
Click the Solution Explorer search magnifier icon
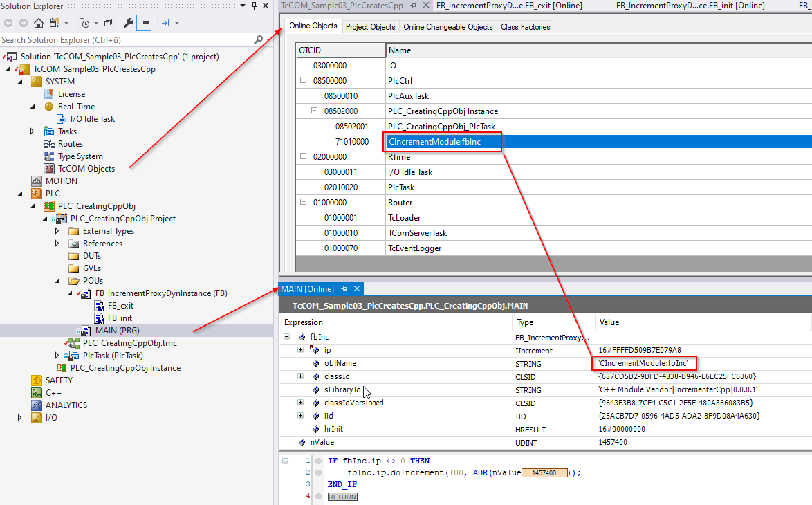pos(258,40)
